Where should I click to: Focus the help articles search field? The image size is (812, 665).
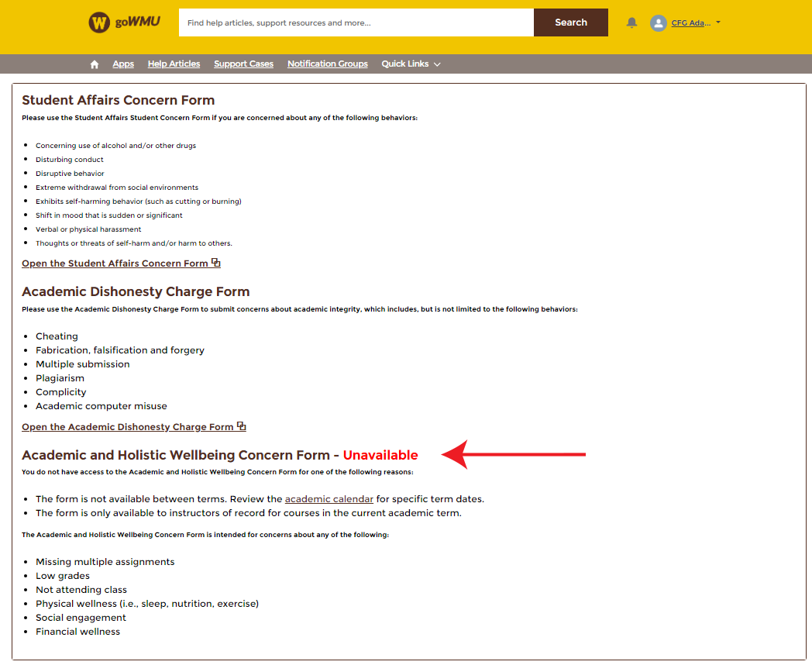pos(356,22)
